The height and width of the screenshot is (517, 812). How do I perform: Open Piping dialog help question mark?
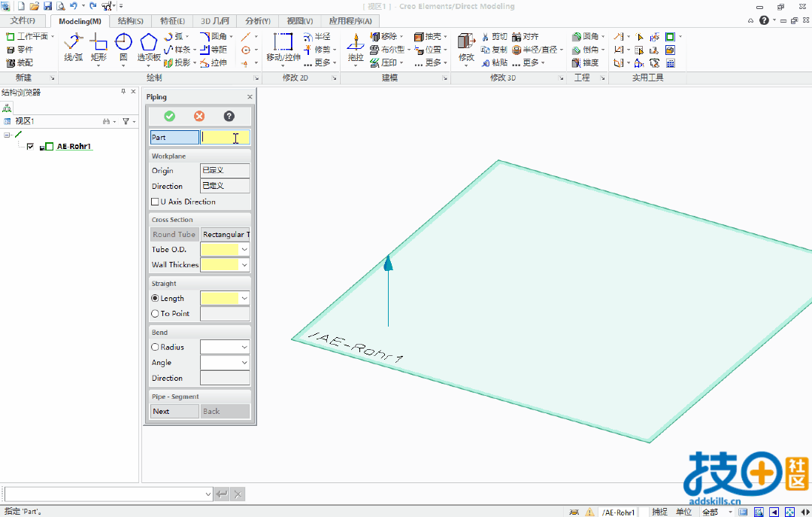[x=229, y=116]
